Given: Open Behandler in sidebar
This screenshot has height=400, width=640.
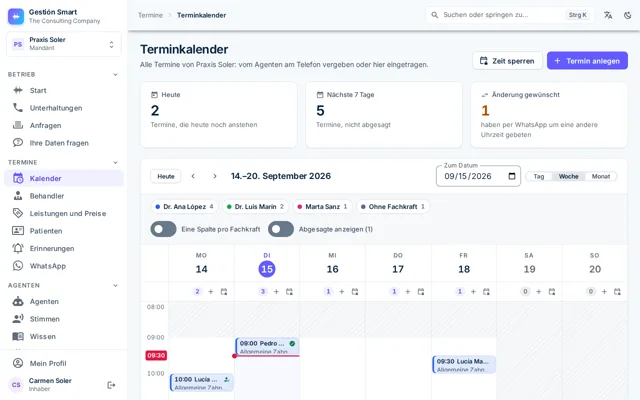Looking at the screenshot, I should coord(64,196).
